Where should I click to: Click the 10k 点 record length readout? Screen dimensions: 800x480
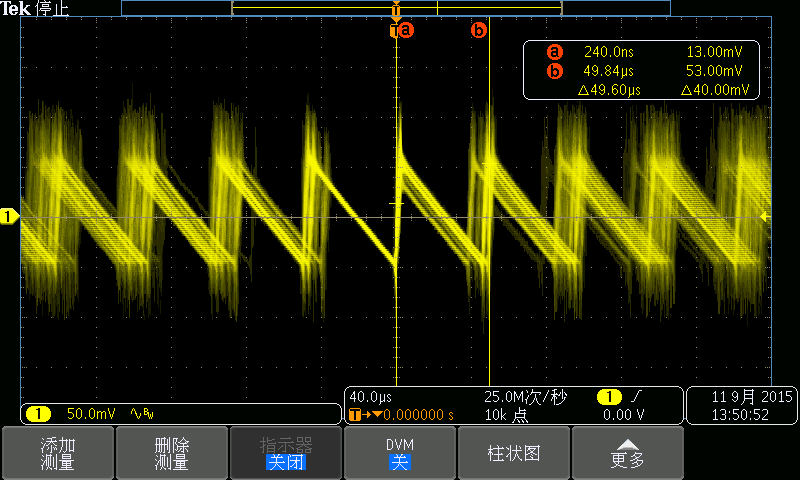point(506,415)
